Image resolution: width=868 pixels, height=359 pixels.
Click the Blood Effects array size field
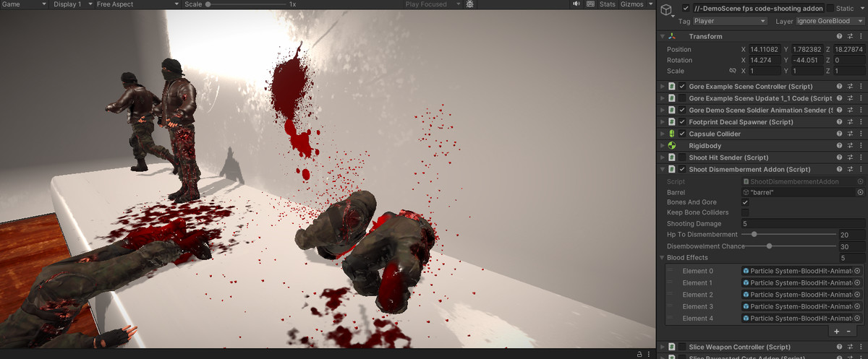pyautogui.click(x=851, y=258)
